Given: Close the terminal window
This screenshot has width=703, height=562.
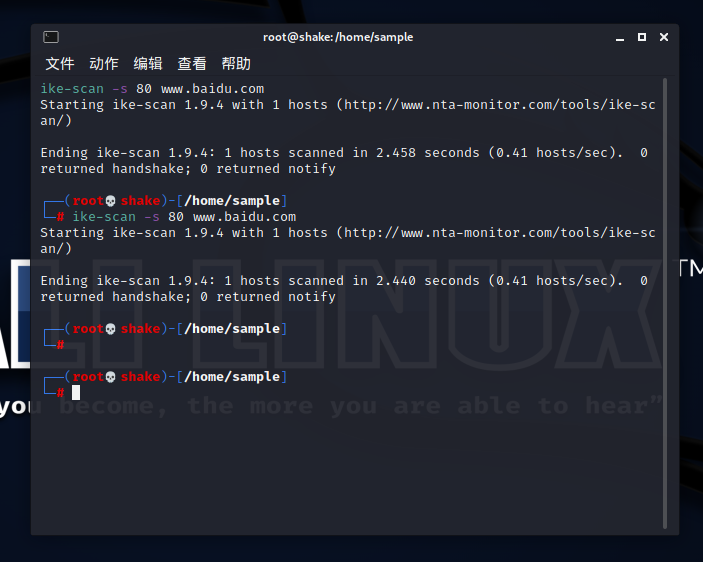Looking at the screenshot, I should click(664, 37).
